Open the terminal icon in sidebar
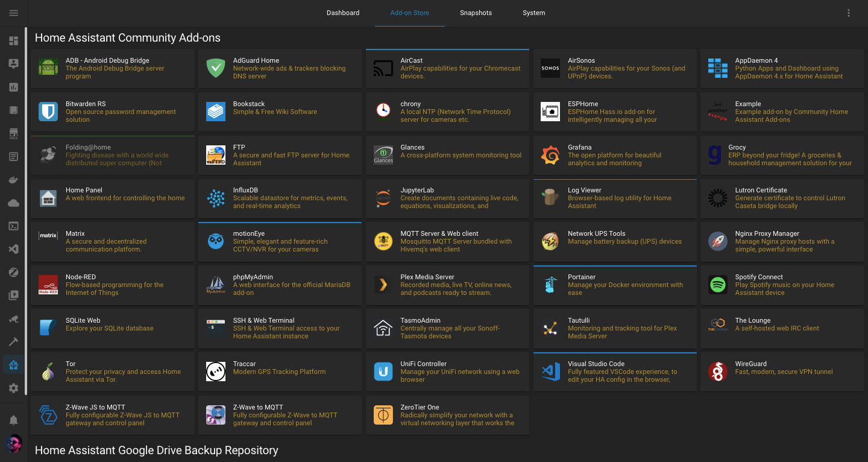The height and width of the screenshot is (462, 868). [x=13, y=226]
